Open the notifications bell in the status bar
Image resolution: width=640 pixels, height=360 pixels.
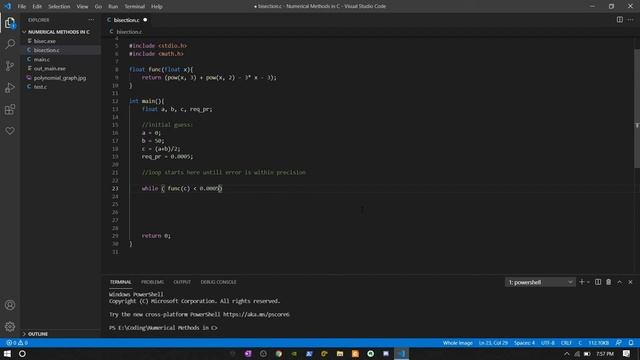pyautogui.click(x=631, y=343)
